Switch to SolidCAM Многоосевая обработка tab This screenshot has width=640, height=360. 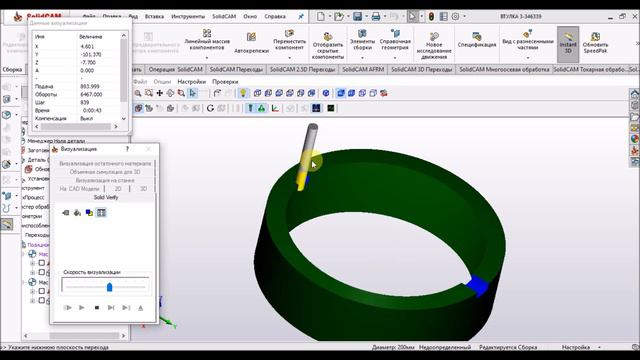(504, 69)
